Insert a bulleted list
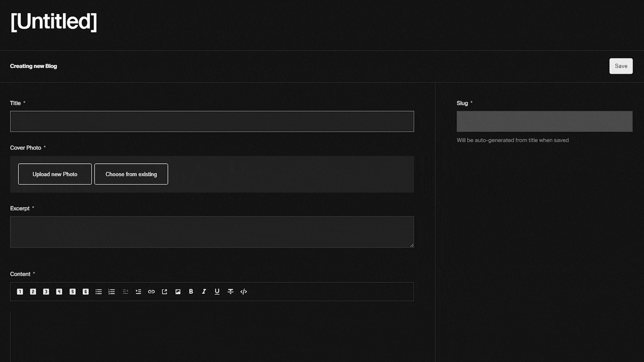Viewport: 644px width, 362px height. [99, 292]
